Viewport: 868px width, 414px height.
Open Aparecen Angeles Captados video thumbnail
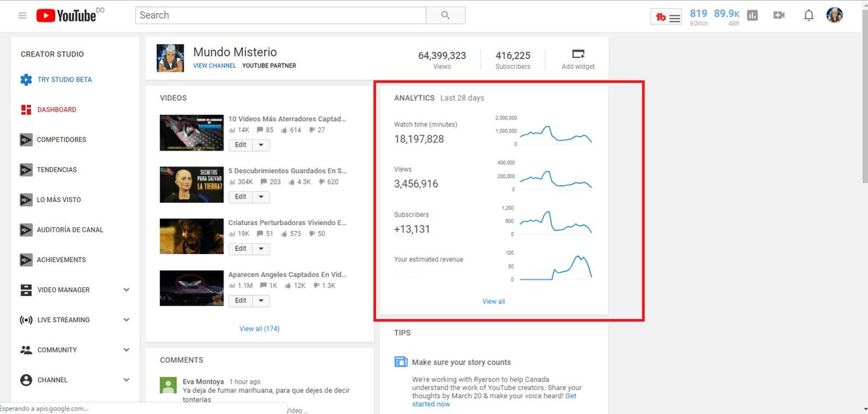coord(192,288)
